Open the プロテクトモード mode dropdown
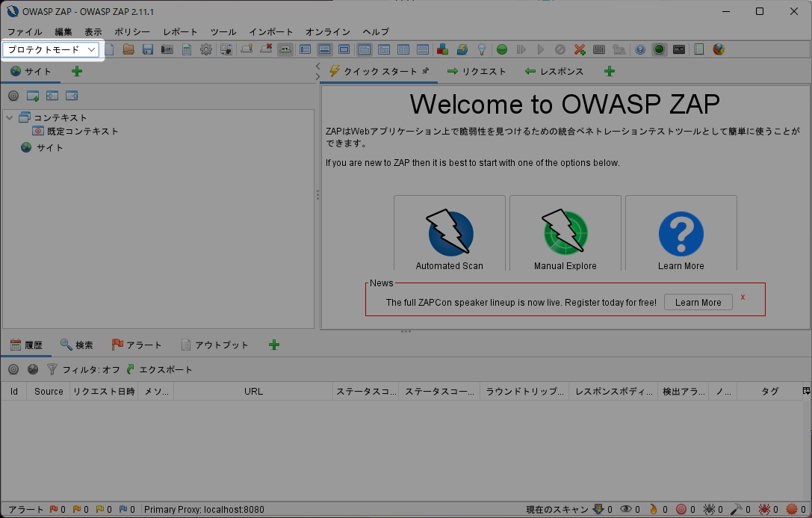Screen dimensions: 812x518 [51, 50]
